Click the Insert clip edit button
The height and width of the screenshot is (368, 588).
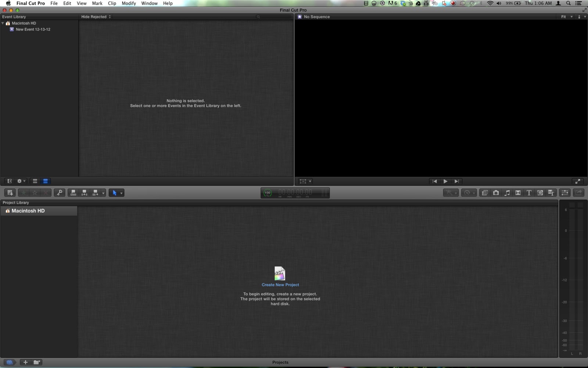point(84,193)
